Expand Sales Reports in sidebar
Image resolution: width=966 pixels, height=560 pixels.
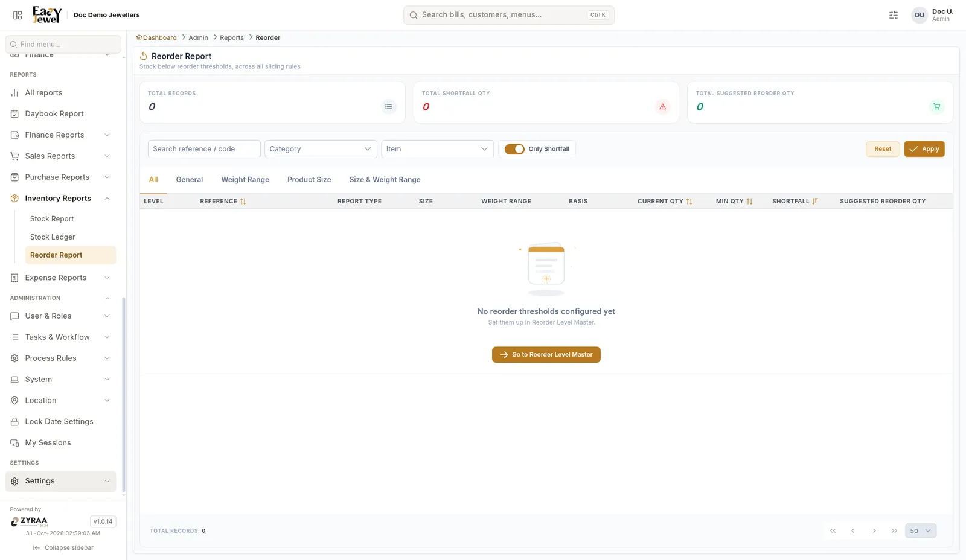click(x=60, y=156)
